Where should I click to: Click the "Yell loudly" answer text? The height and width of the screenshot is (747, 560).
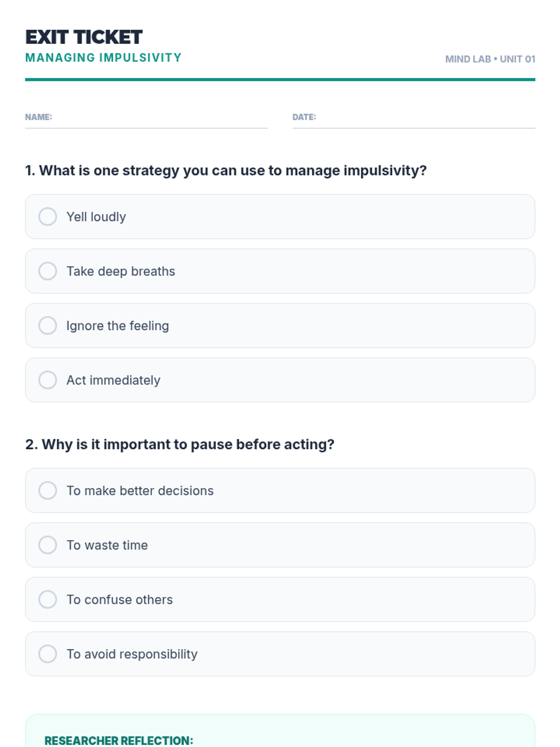(96, 217)
